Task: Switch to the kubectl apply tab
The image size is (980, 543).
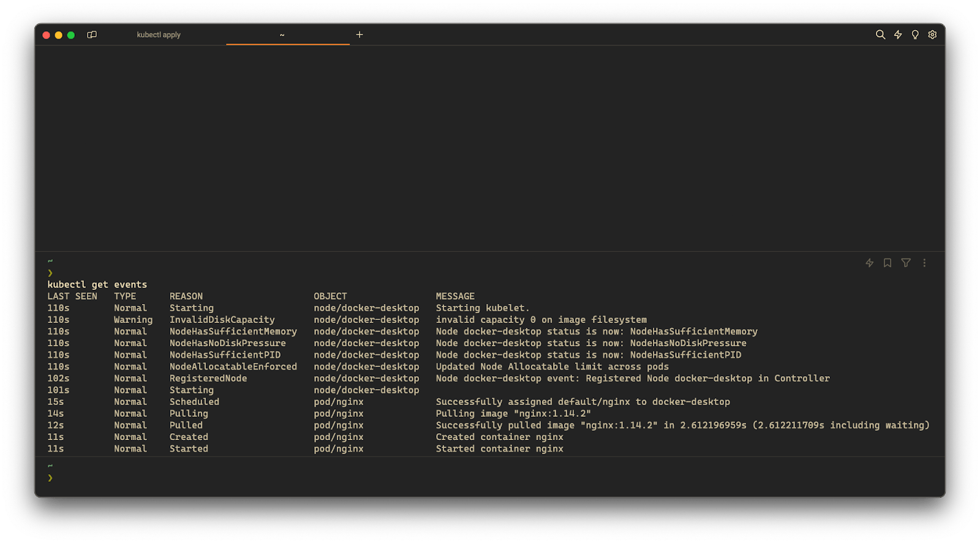Action: pos(159,35)
